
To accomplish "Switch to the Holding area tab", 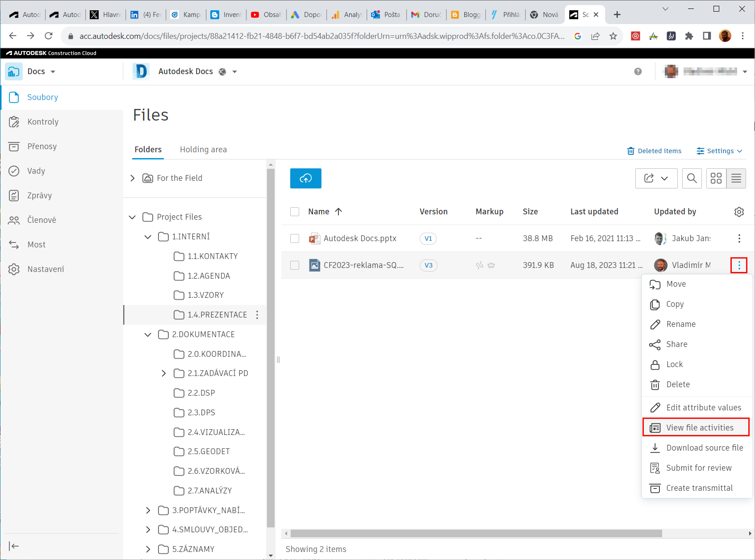I will tap(203, 150).
